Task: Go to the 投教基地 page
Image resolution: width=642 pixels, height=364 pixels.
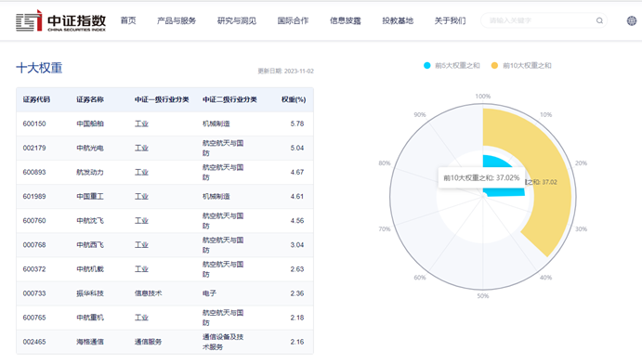Action: pyautogui.click(x=398, y=20)
